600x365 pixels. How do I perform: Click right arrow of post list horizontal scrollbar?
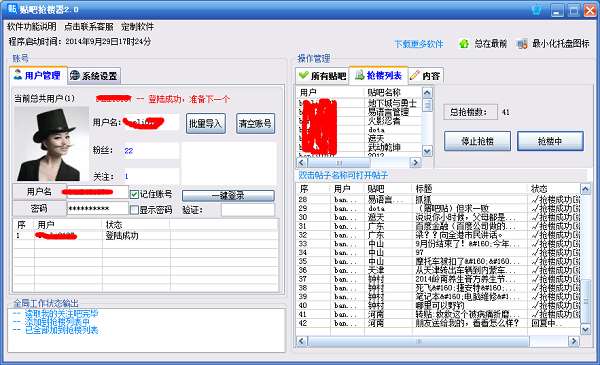coord(573,341)
